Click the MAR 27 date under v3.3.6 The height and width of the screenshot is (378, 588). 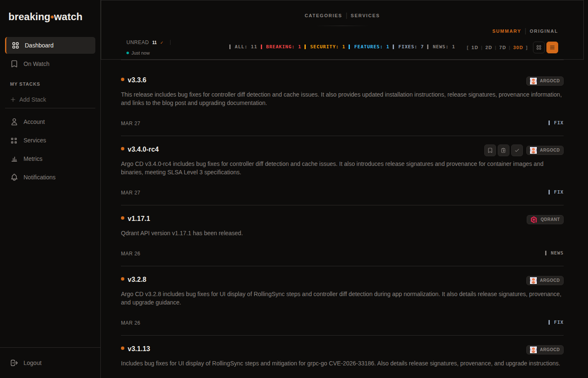131,123
